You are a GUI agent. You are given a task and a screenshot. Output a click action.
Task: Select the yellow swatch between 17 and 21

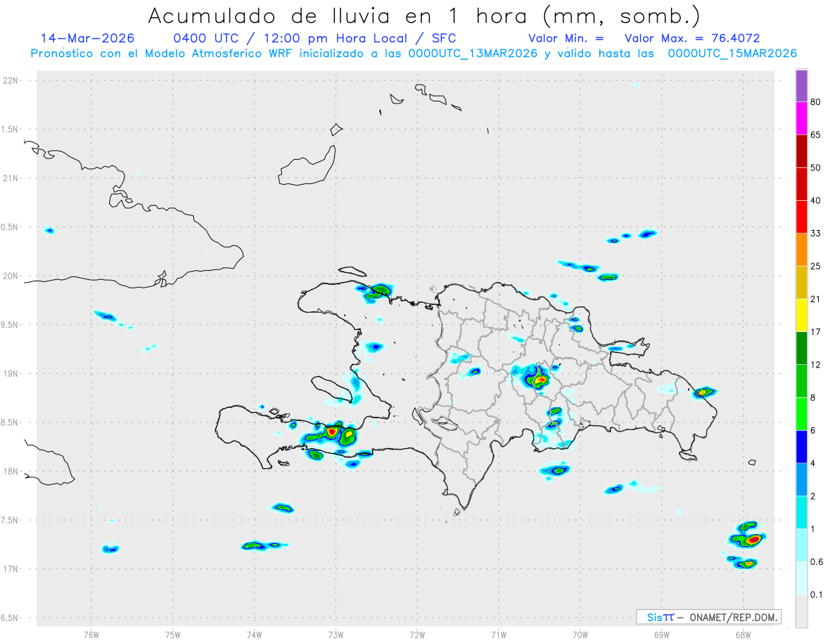point(801,315)
